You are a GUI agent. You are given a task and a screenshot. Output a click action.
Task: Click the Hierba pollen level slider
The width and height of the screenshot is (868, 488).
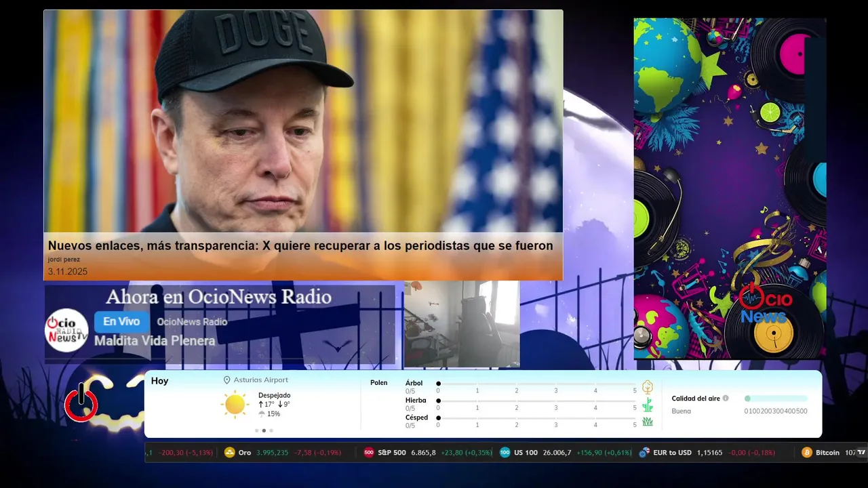[536, 401]
